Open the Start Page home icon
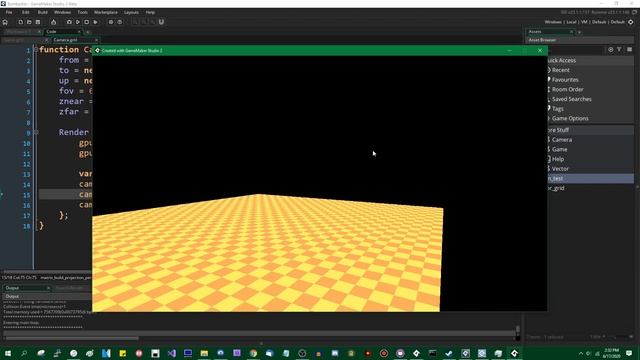The width and height of the screenshot is (640, 360). pyautogui.click(x=5, y=22)
